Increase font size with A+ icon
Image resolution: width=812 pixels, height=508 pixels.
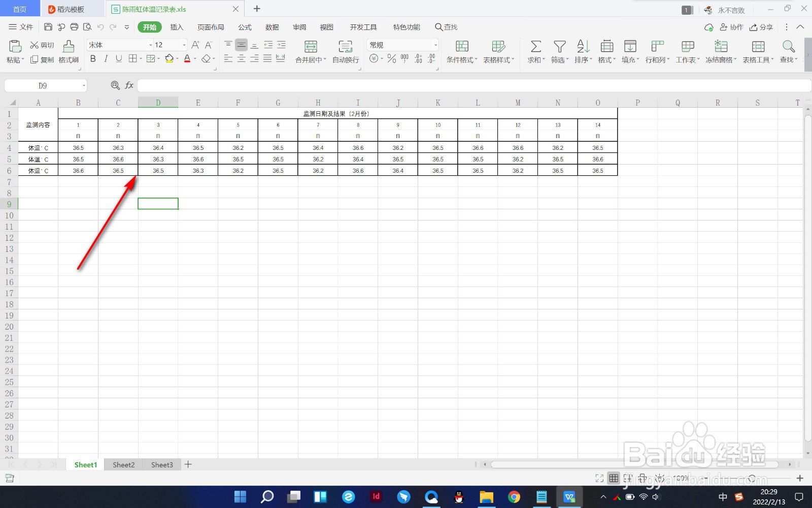(195, 45)
